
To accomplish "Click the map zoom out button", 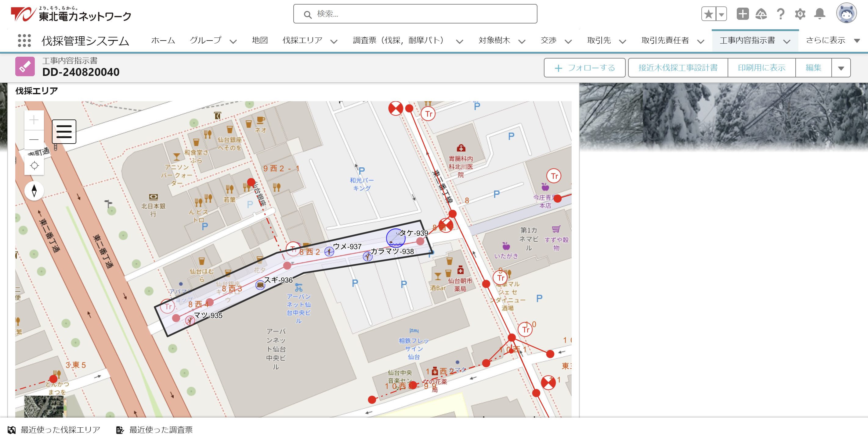I will click(34, 139).
